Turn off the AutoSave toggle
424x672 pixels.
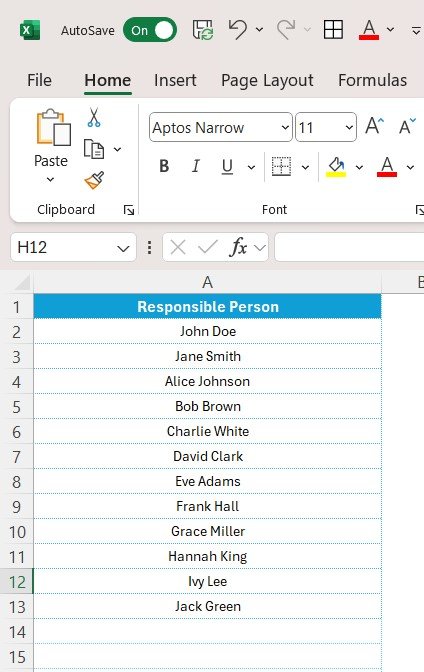point(150,30)
